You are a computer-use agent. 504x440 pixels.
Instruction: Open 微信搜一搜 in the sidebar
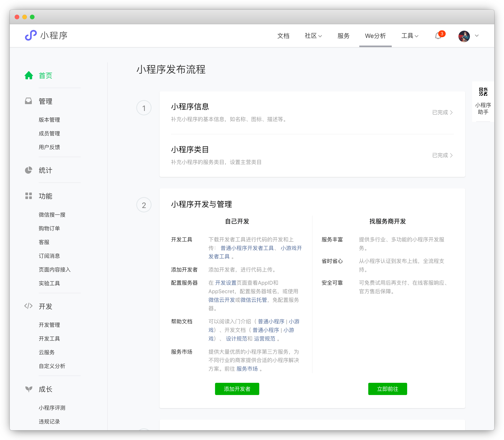click(52, 215)
